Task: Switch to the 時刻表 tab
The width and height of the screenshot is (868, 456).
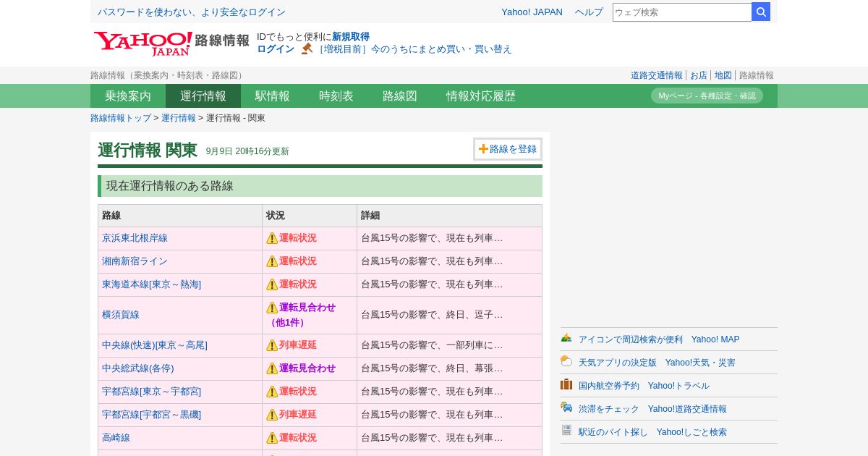Action: click(x=336, y=96)
